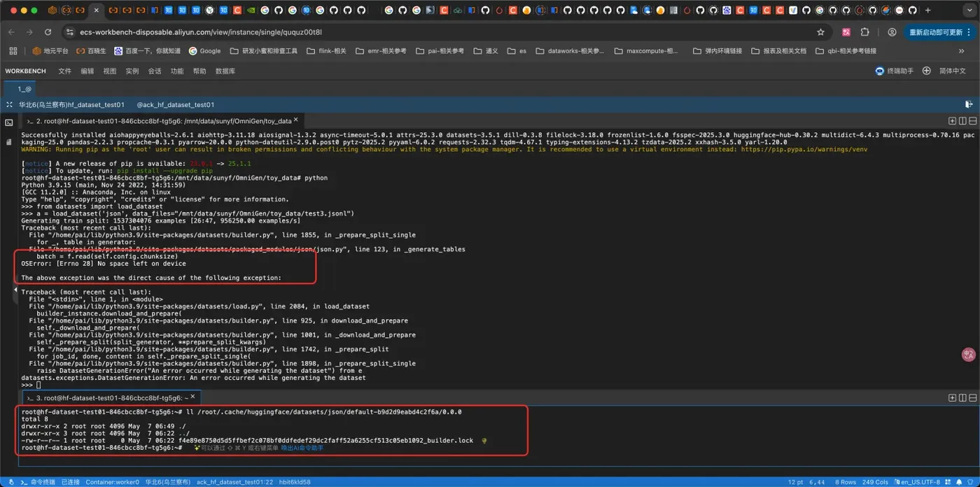This screenshot has width=980, height=487.
Task: Open 百晓生 bookmark
Action: point(91,51)
